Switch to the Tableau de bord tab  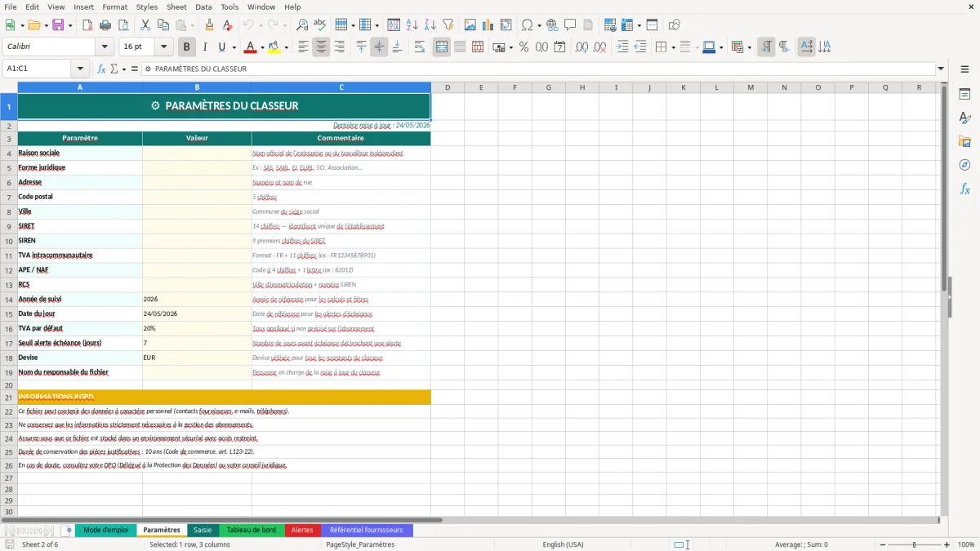tap(252, 530)
